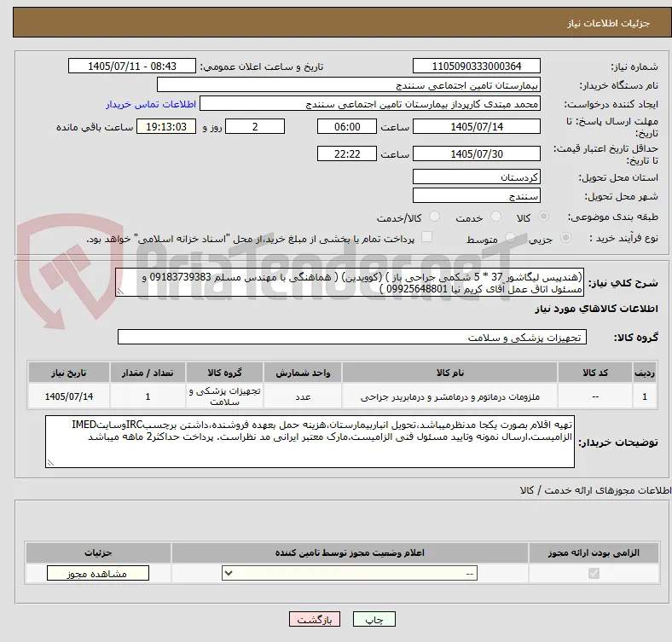Click the اعلام وضعیت مجوز header
The height and width of the screenshot is (642, 672).
click(350, 552)
